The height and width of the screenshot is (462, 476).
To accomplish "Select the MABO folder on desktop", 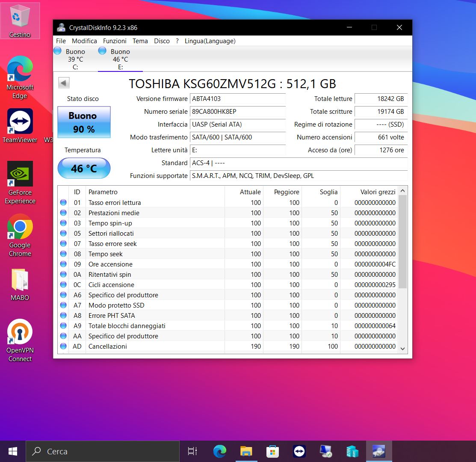I will pyautogui.click(x=20, y=285).
